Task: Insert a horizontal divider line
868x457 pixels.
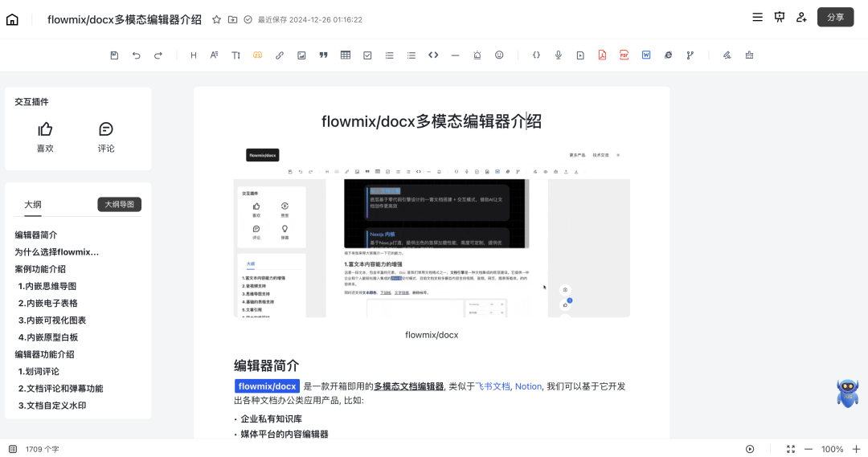Action: coord(455,55)
